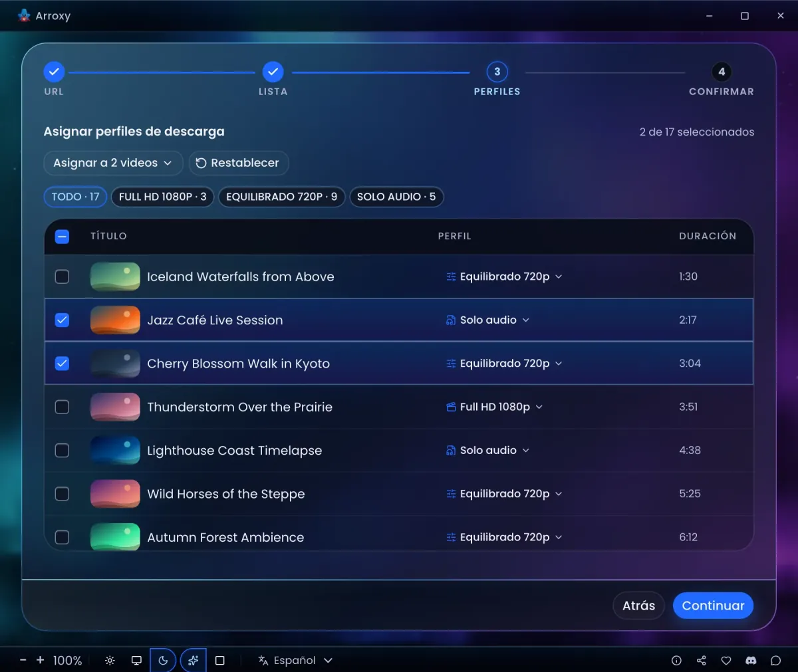
Task: Open the Español language dropdown
Action: (295, 660)
